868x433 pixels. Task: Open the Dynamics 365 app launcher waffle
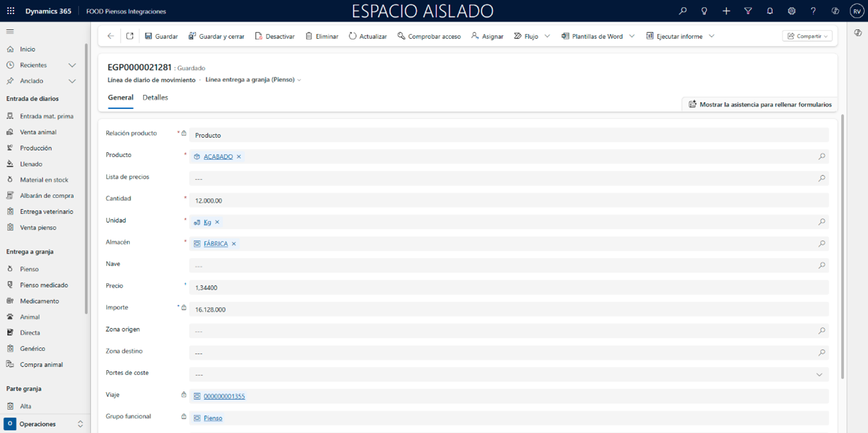(x=11, y=11)
